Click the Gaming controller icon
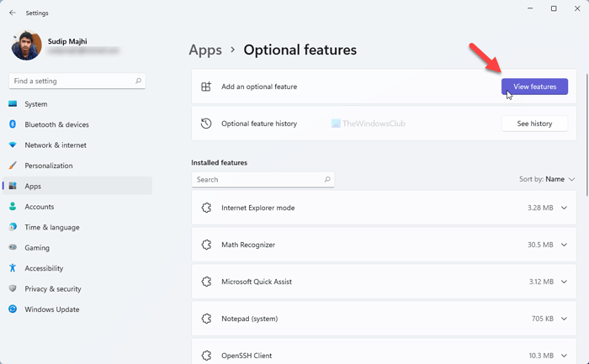This screenshot has height=364, width=589. point(13,247)
